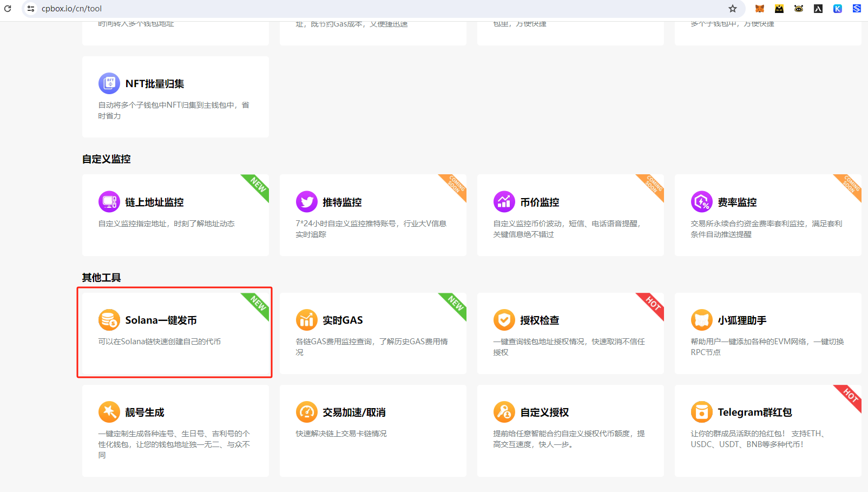The image size is (868, 492).
Task: Open the blue S extension icon
Action: click(x=857, y=9)
